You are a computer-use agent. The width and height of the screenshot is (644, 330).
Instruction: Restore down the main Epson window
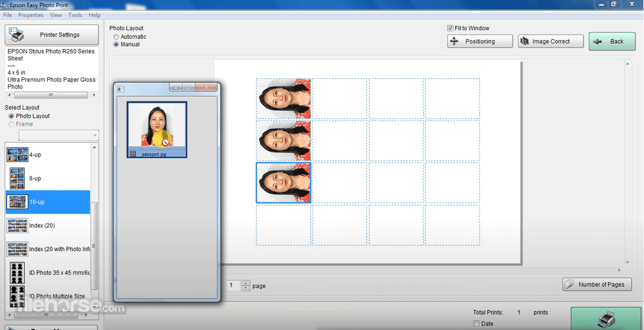[613, 4]
